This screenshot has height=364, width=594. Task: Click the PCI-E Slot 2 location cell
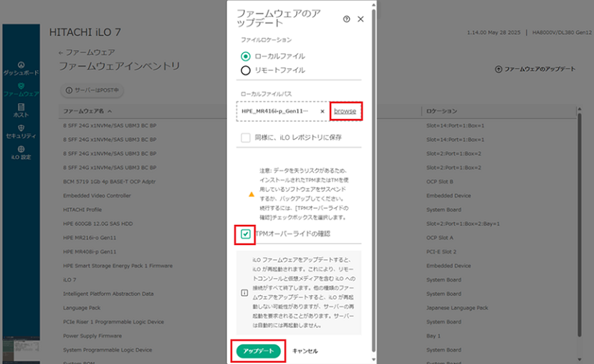441,252
